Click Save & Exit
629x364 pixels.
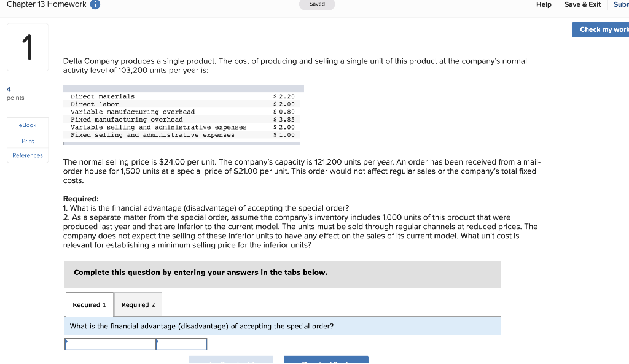pyautogui.click(x=582, y=4)
